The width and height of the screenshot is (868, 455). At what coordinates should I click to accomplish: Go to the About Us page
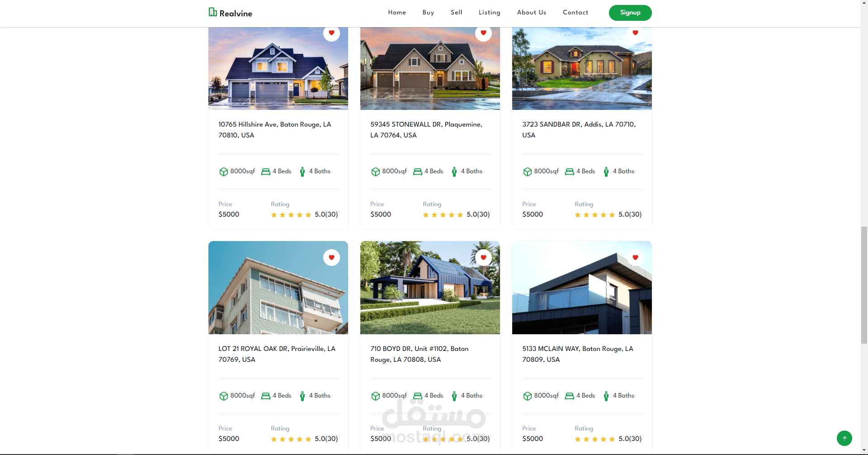point(532,13)
